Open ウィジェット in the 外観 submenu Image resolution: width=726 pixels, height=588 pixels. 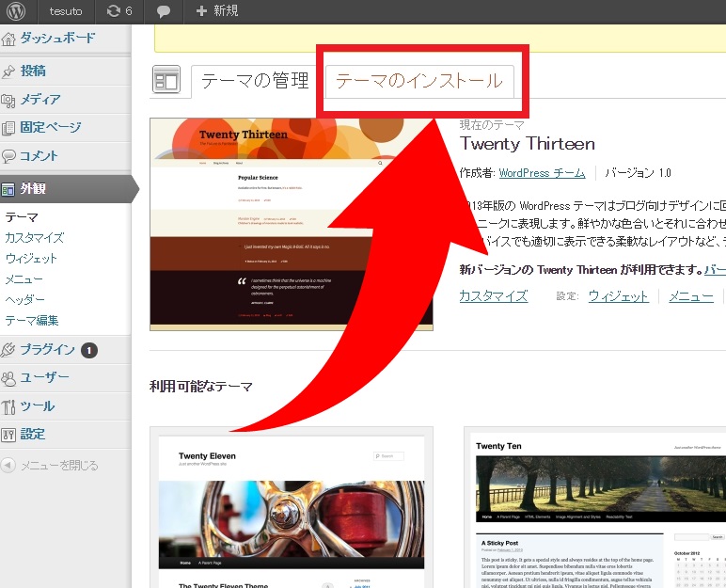click(31, 258)
